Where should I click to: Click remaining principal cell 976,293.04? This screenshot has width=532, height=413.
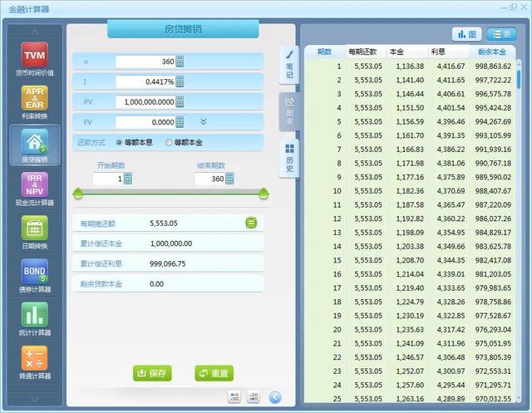point(493,330)
